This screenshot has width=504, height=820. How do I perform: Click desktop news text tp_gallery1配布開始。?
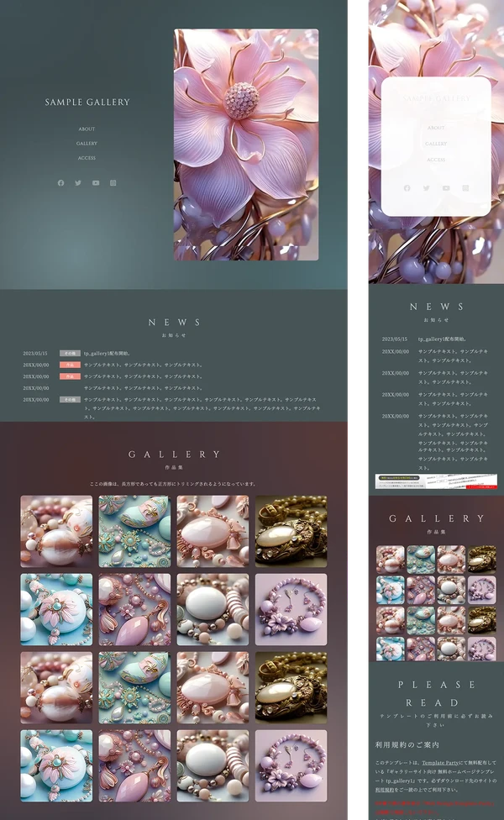pos(108,354)
